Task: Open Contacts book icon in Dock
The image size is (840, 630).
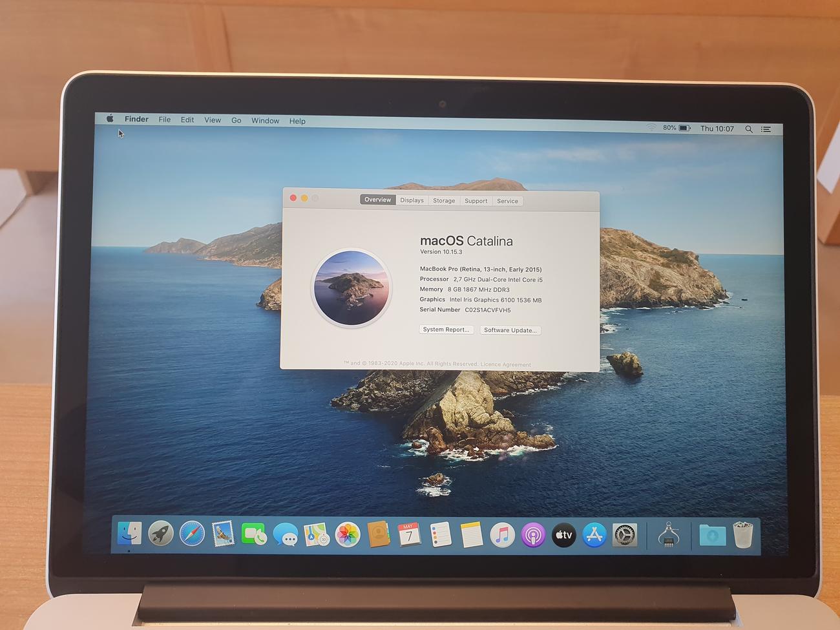Action: pyautogui.click(x=379, y=534)
